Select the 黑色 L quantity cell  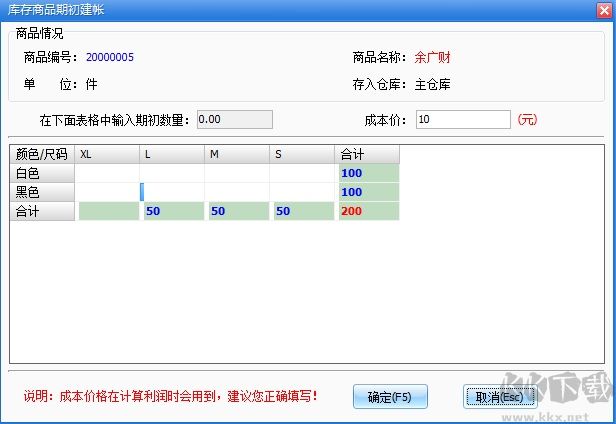tap(172, 192)
